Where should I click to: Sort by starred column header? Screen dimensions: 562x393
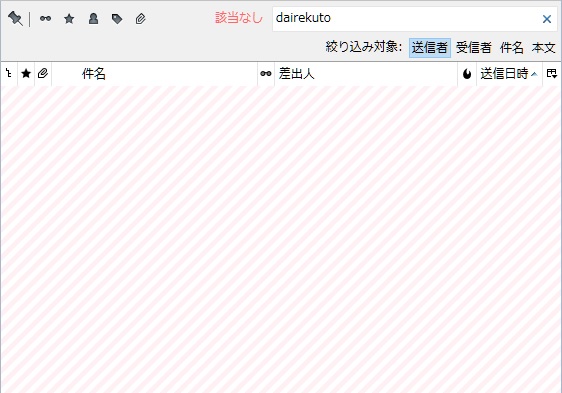click(x=26, y=74)
